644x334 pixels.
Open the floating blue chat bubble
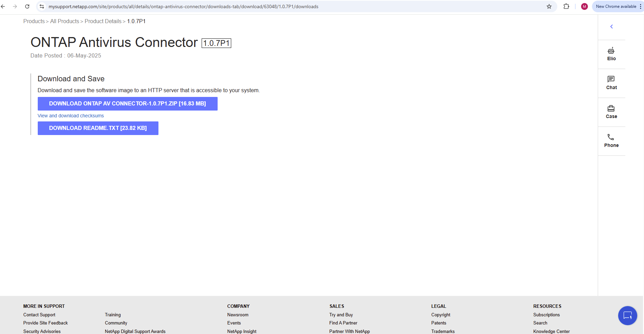point(627,316)
